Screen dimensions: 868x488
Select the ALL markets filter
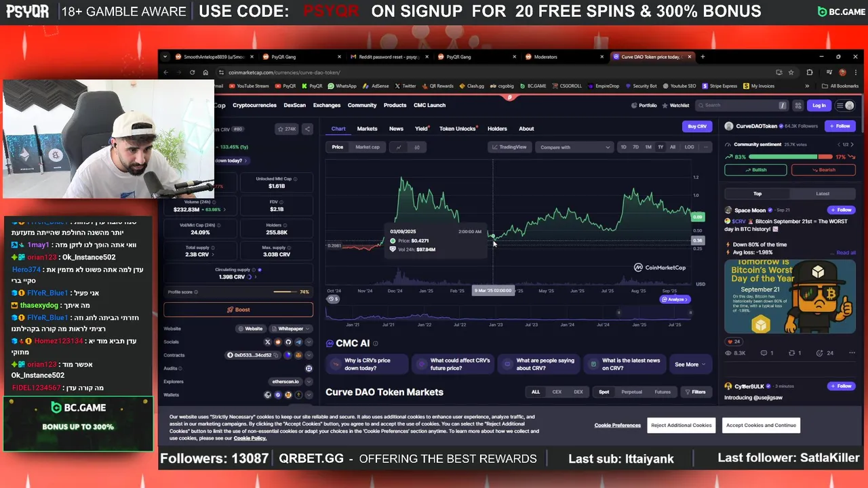(536, 392)
